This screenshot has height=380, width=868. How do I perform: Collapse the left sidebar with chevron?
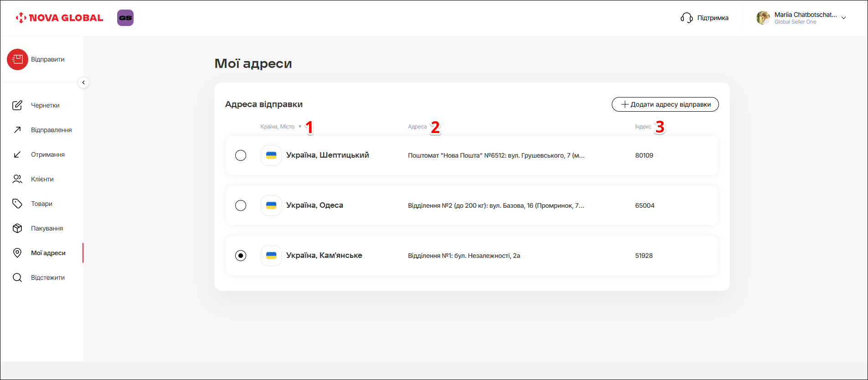pos(83,82)
